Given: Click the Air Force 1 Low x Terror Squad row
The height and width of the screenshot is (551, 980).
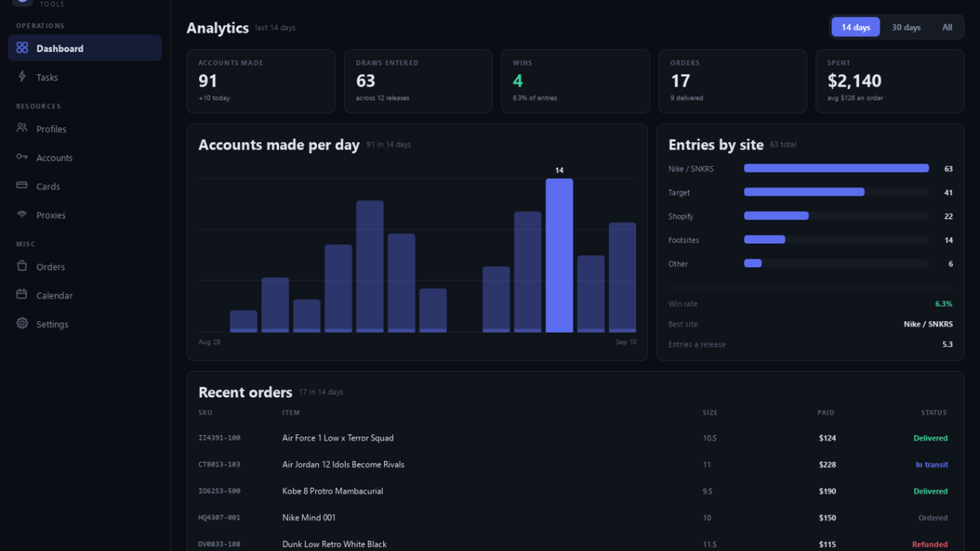Looking at the screenshot, I should click(575, 438).
